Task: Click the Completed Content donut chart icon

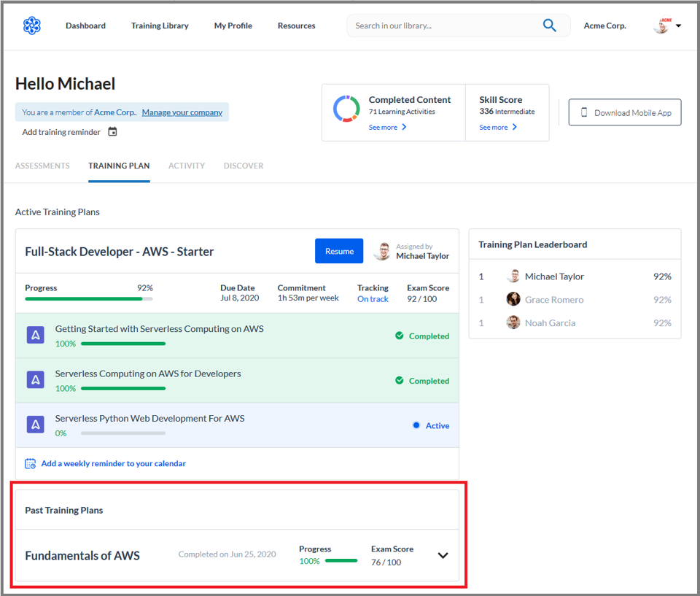Action: (346, 109)
